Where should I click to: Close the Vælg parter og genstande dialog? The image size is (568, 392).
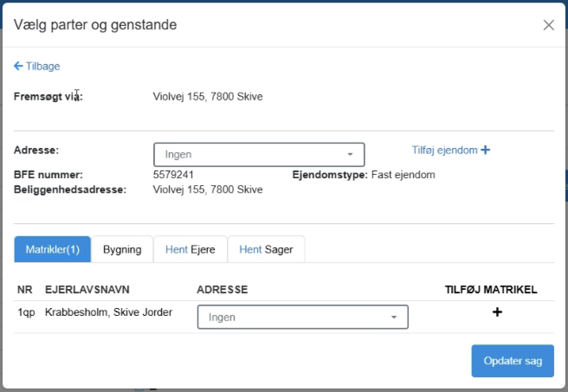pyautogui.click(x=549, y=26)
